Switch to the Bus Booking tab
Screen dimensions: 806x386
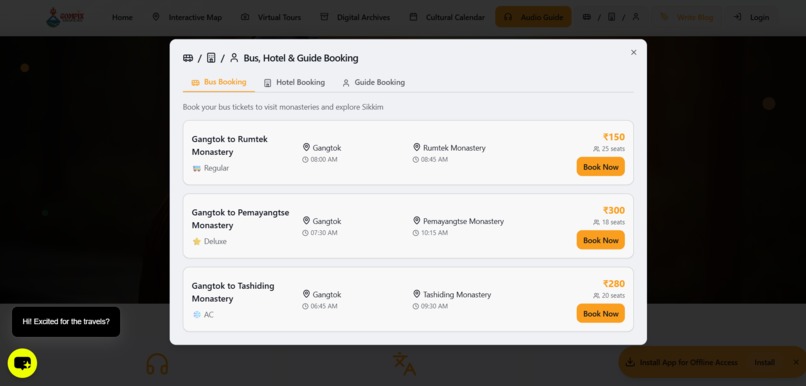click(219, 82)
